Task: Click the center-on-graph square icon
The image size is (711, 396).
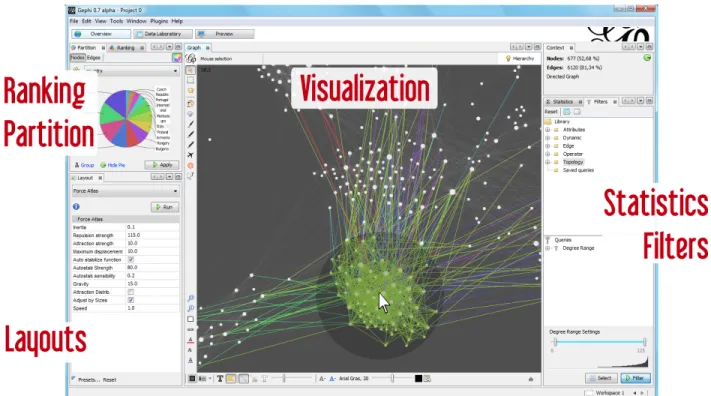Action: [190, 319]
